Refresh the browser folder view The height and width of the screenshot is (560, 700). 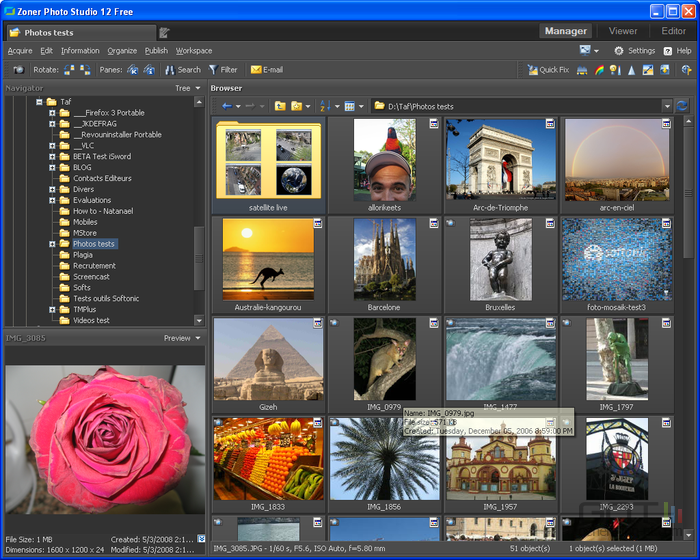coord(682,106)
